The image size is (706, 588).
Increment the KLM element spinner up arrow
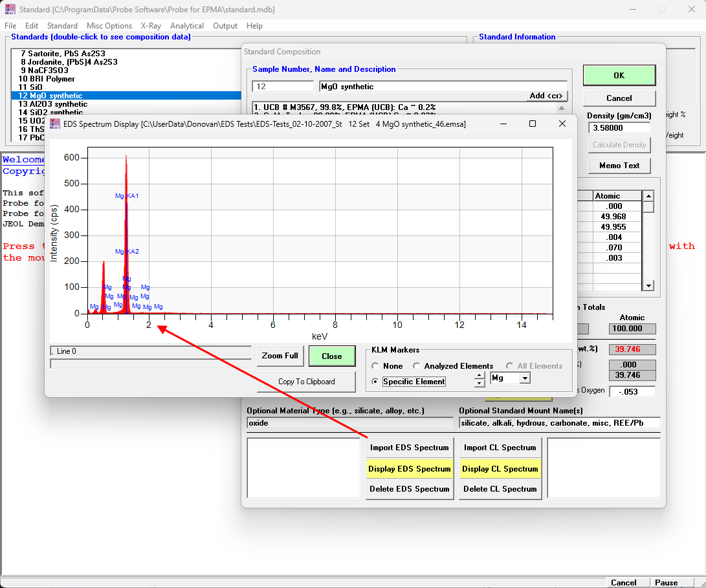point(480,375)
